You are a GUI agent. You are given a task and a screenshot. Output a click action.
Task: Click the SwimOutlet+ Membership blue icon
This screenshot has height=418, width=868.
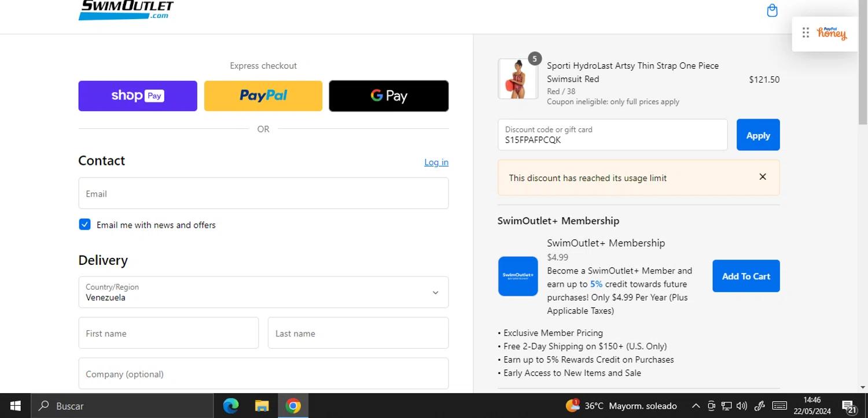click(x=518, y=276)
